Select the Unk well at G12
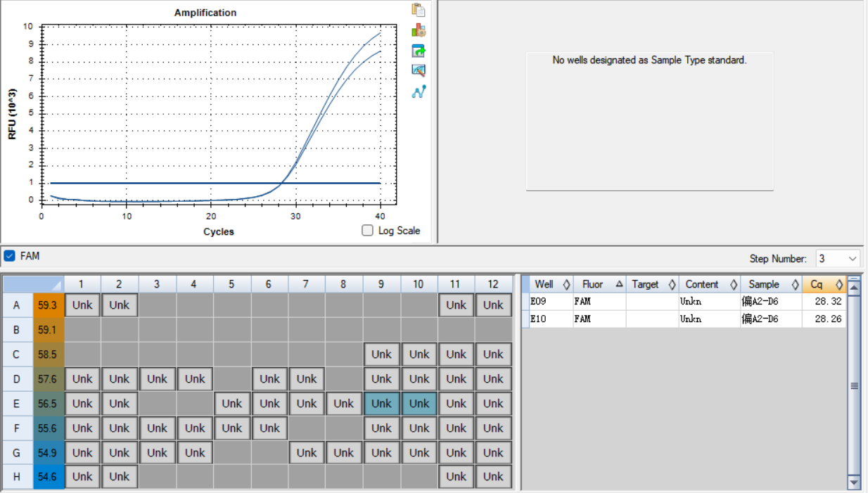The height and width of the screenshot is (493, 868). coord(493,453)
